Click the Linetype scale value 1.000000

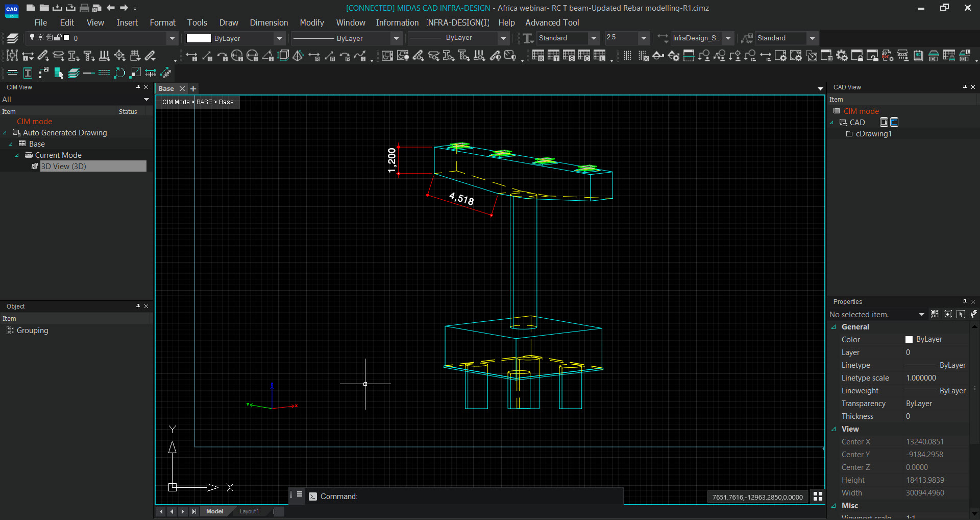(921, 378)
